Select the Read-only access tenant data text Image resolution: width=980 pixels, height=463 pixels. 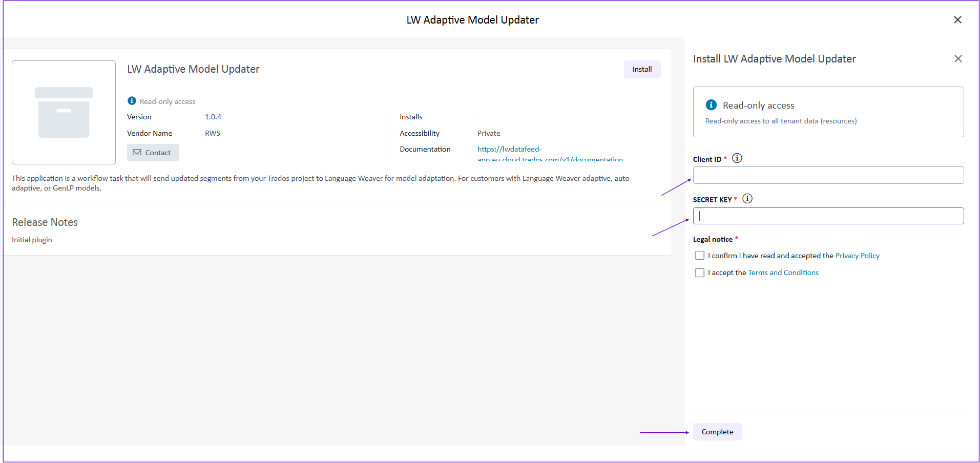point(780,121)
